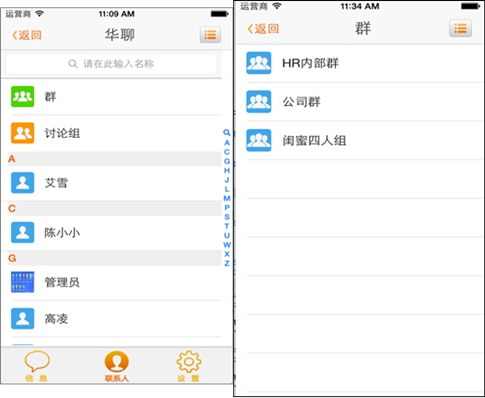Tap section header G
This screenshot has height=398, width=485.
coord(114,258)
